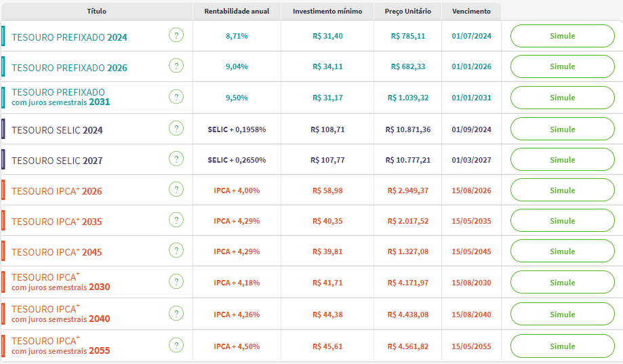Open Tesouro IPCA+ 2035 title link

tap(57, 222)
